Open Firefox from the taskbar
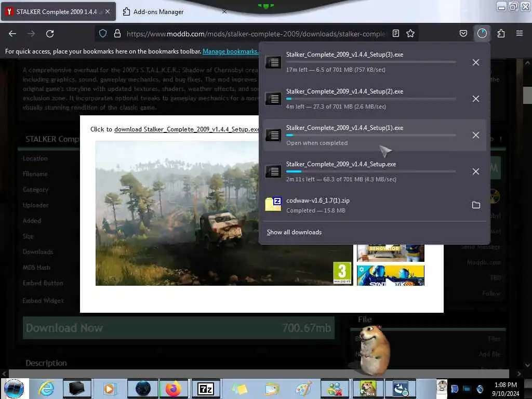 coord(174,389)
